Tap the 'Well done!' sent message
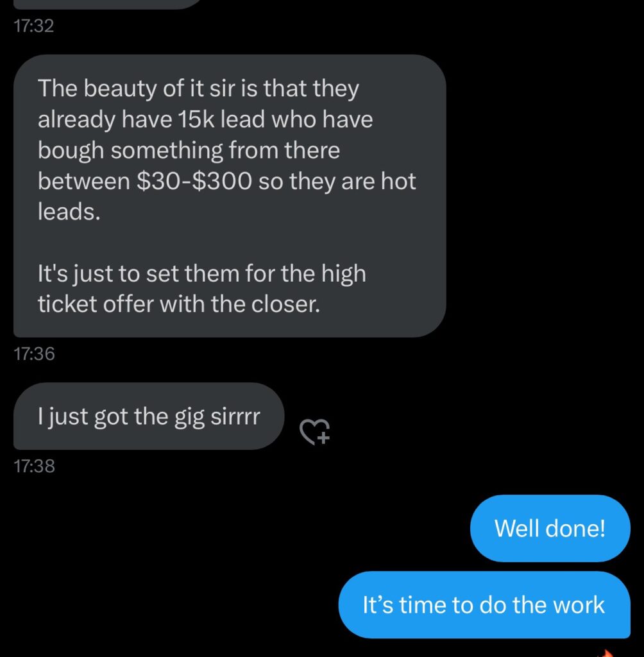The image size is (644, 657). coord(550,528)
